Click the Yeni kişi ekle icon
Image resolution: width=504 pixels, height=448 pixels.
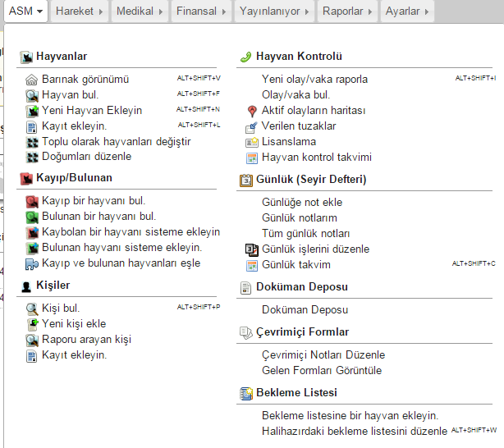coord(32,324)
